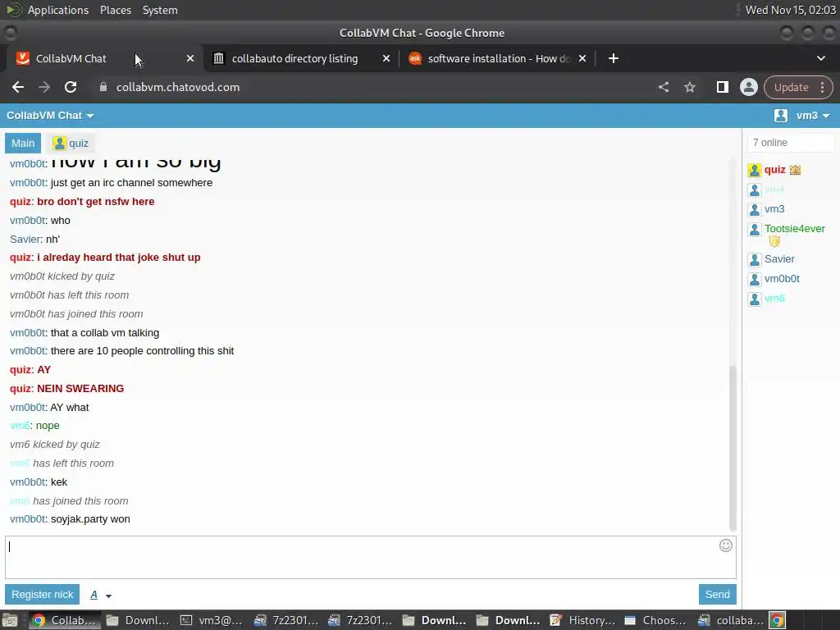Toggle the Chrome side panel icon
The width and height of the screenshot is (840, 630).
tap(722, 87)
